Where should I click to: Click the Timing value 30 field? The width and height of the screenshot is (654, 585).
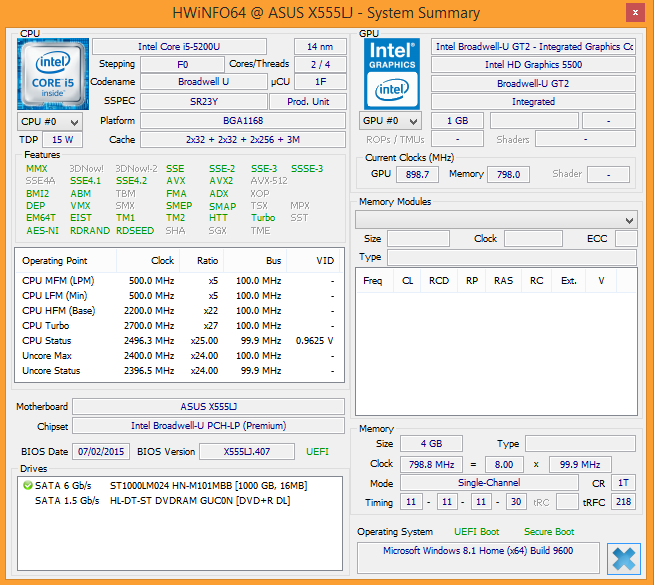(x=516, y=502)
